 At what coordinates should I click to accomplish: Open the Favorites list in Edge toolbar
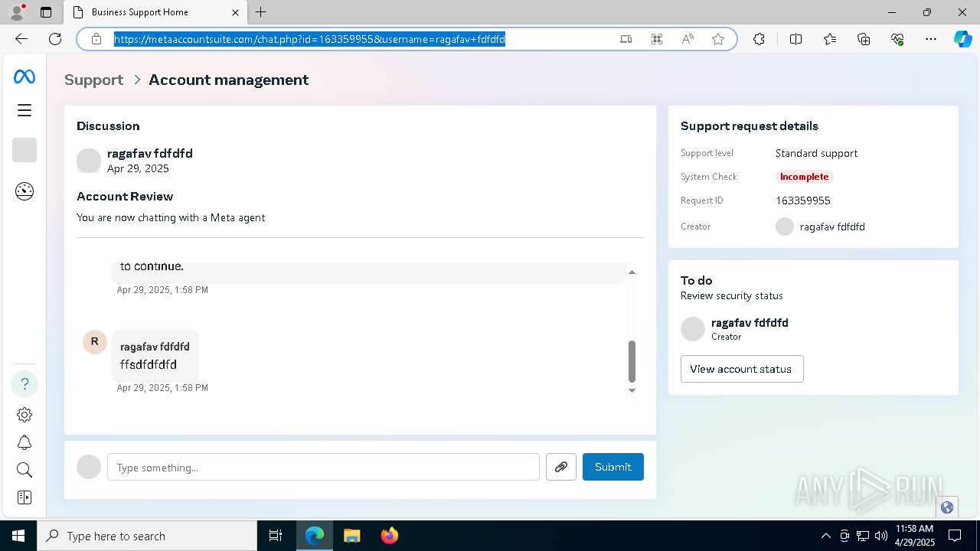pos(830,39)
